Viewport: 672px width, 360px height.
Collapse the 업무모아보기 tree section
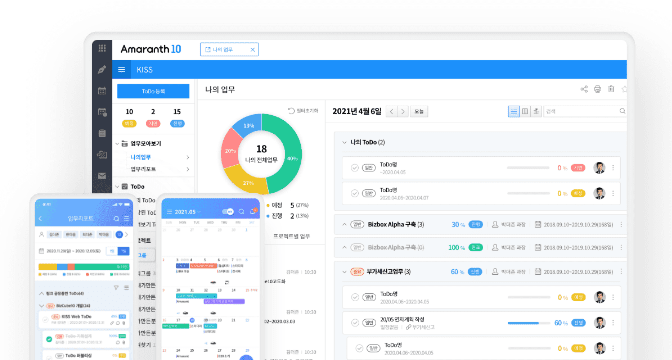(117, 144)
